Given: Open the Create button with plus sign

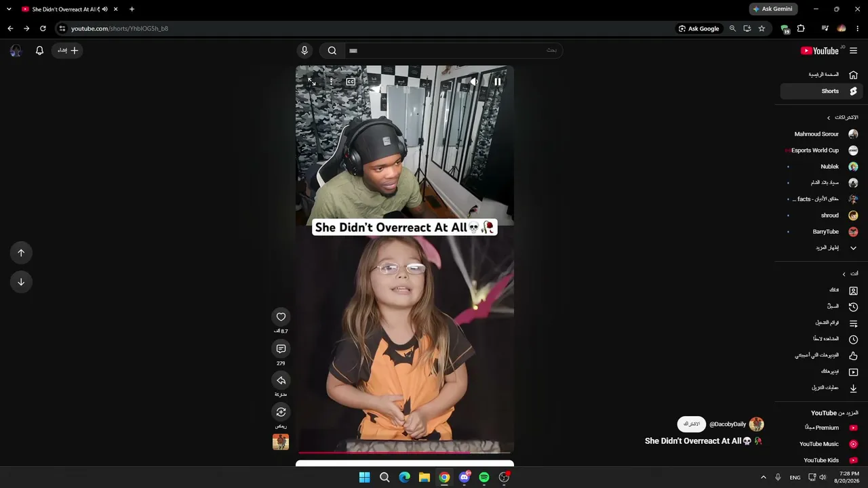Looking at the screenshot, I should coord(68,50).
